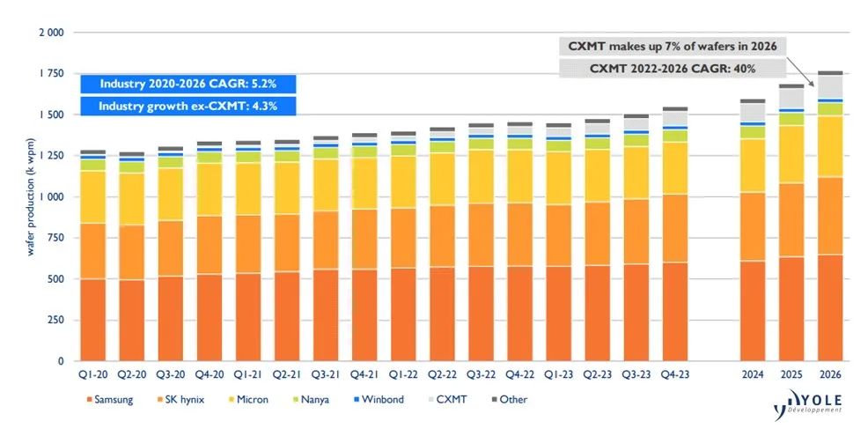Click the Q1-20 x-axis label
Screen dimensions: 868x436
point(93,374)
